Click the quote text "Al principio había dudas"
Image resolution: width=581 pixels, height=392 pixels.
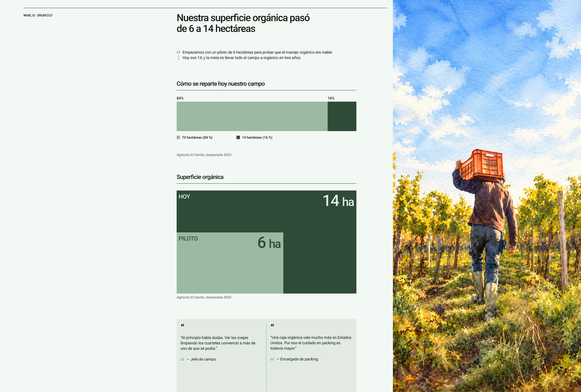click(218, 343)
